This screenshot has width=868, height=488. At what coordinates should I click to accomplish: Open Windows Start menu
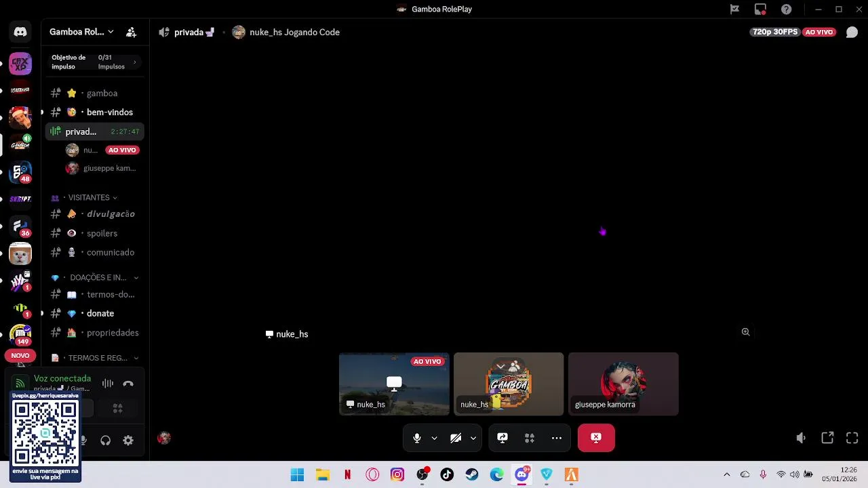pyautogui.click(x=297, y=474)
